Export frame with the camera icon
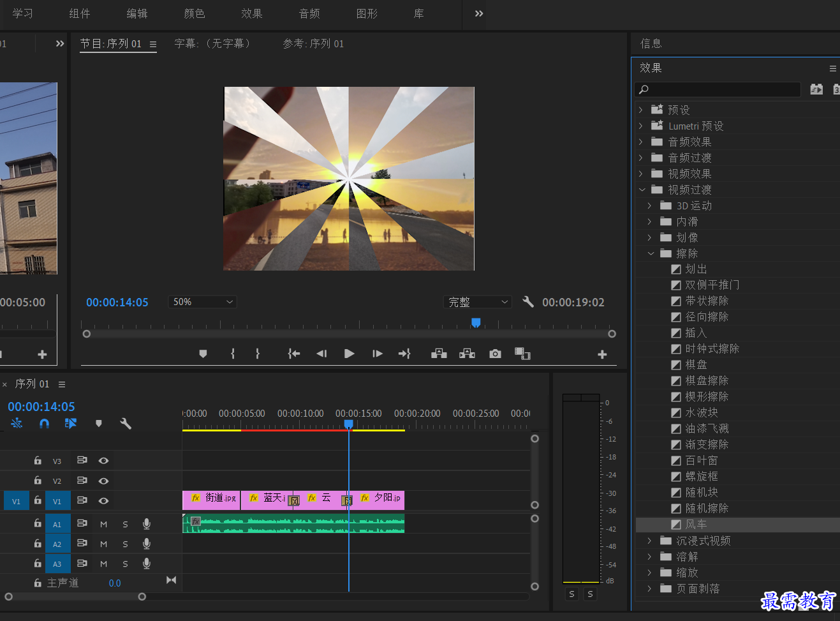 click(x=495, y=354)
